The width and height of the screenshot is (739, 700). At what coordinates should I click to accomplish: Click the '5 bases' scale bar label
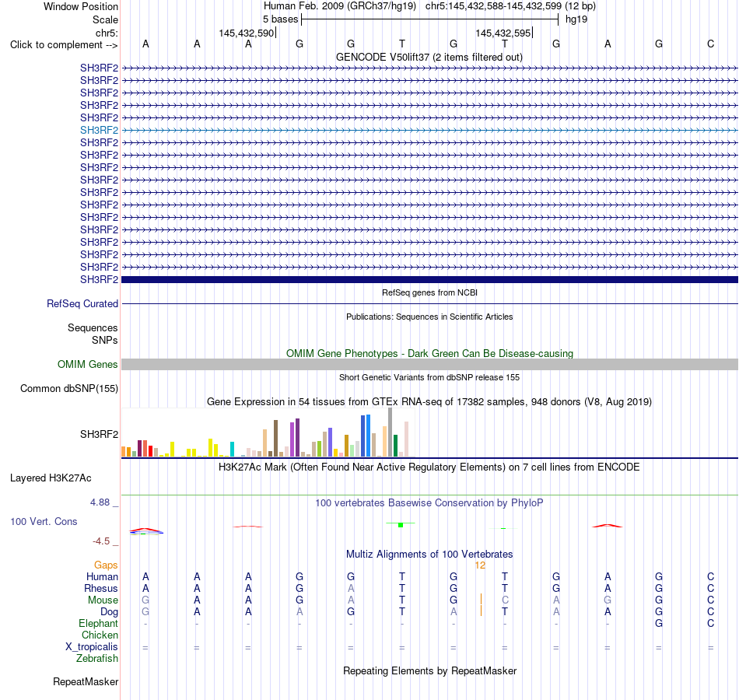point(280,19)
